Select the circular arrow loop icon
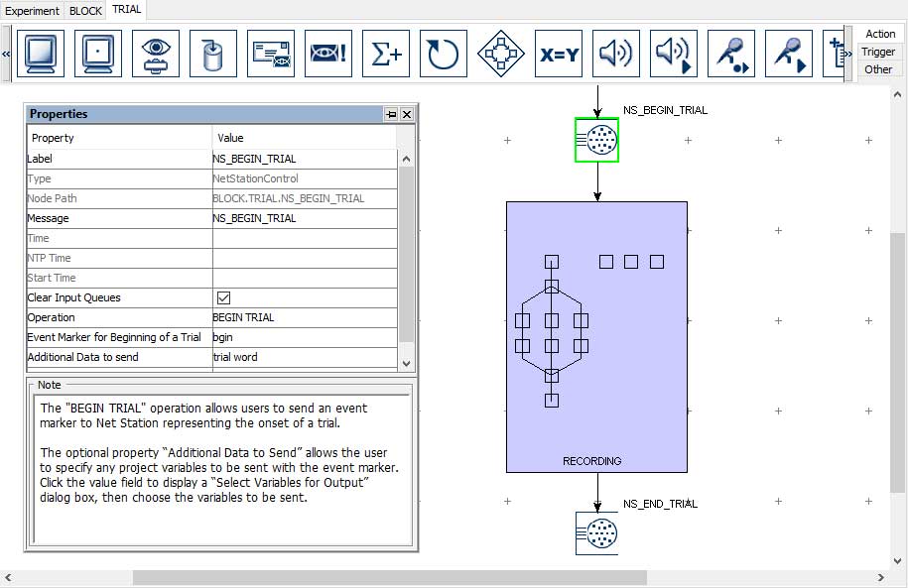Viewport: 908px width, 588px height. point(444,54)
